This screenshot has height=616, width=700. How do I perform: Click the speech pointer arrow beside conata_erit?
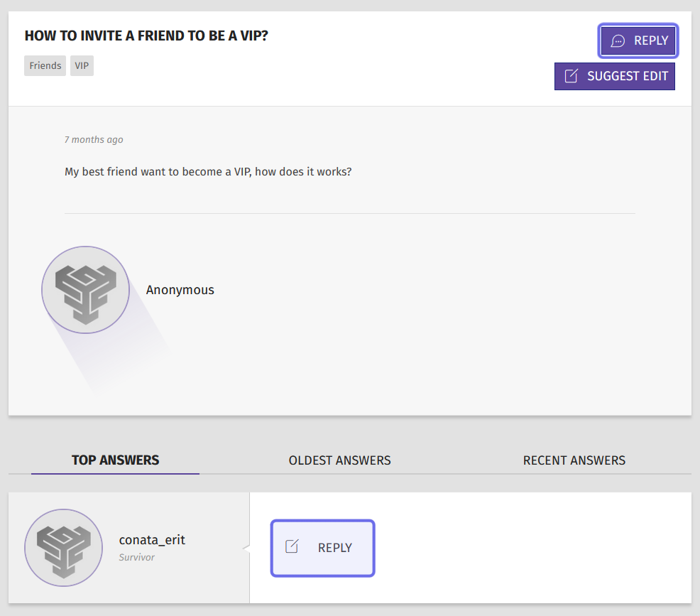click(246, 548)
